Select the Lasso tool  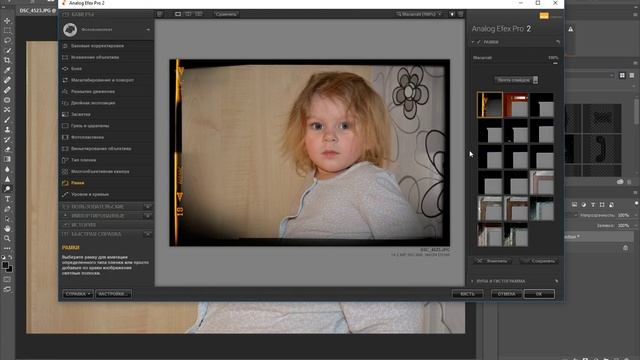[7, 40]
